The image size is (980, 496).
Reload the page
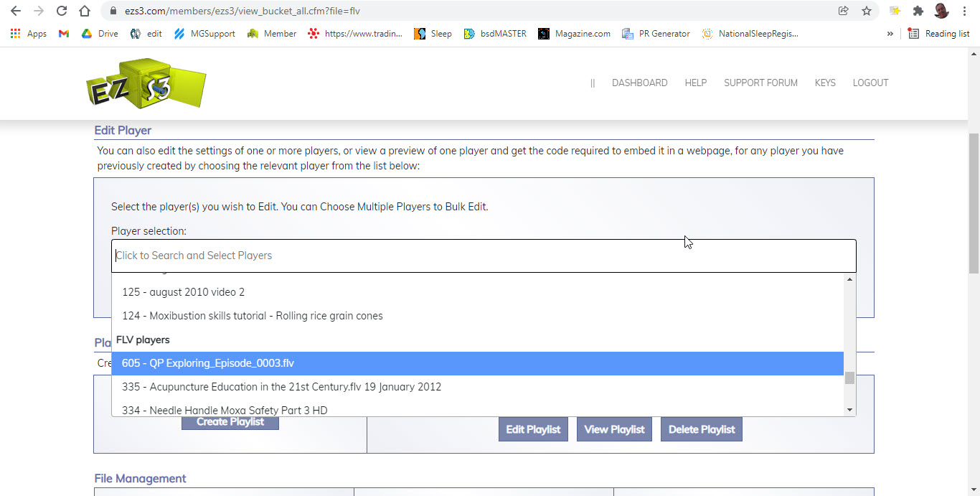tap(62, 11)
